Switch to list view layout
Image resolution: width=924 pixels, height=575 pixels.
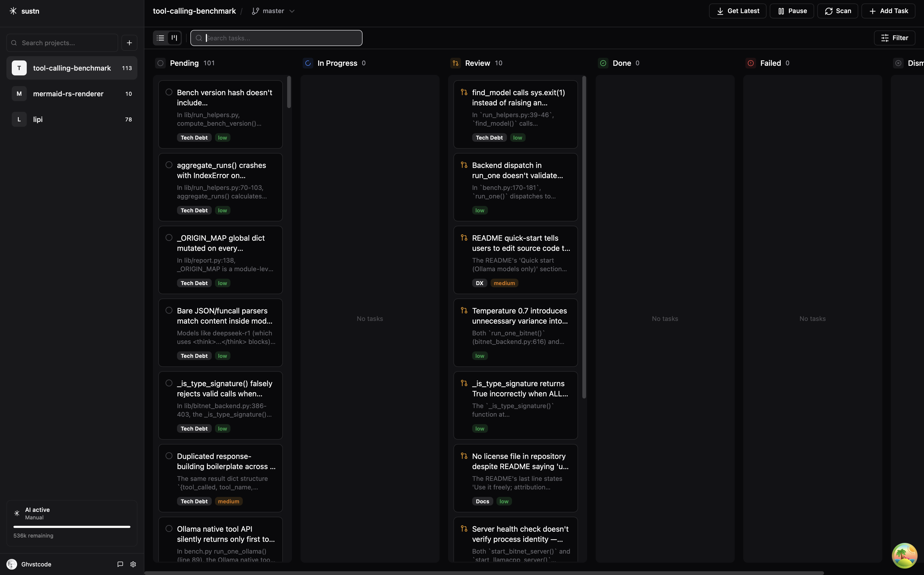[160, 38]
